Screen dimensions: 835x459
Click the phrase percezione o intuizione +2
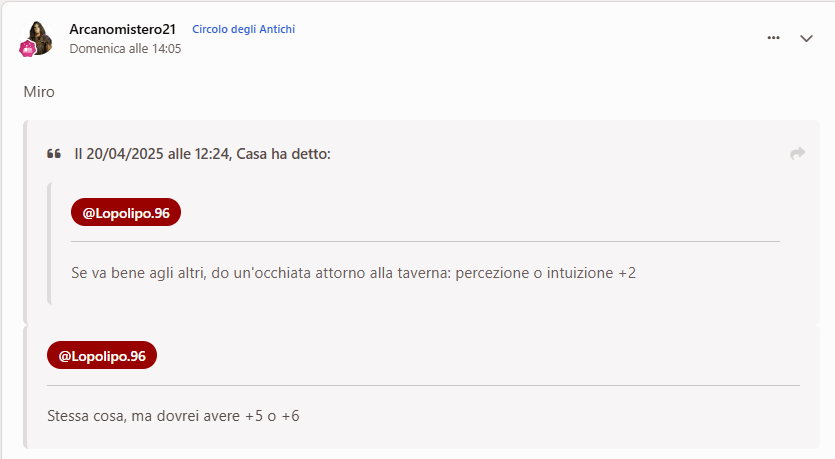(x=545, y=272)
